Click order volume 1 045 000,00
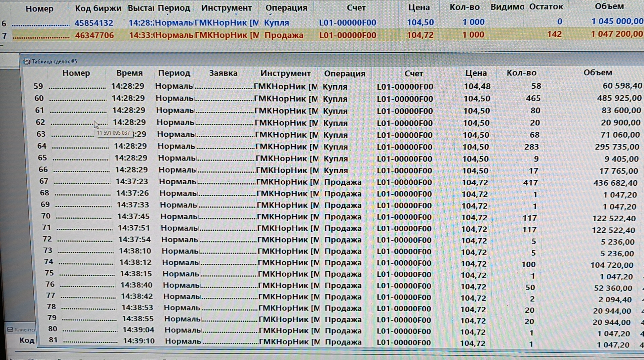The height and width of the screenshot is (360, 644). pos(617,21)
